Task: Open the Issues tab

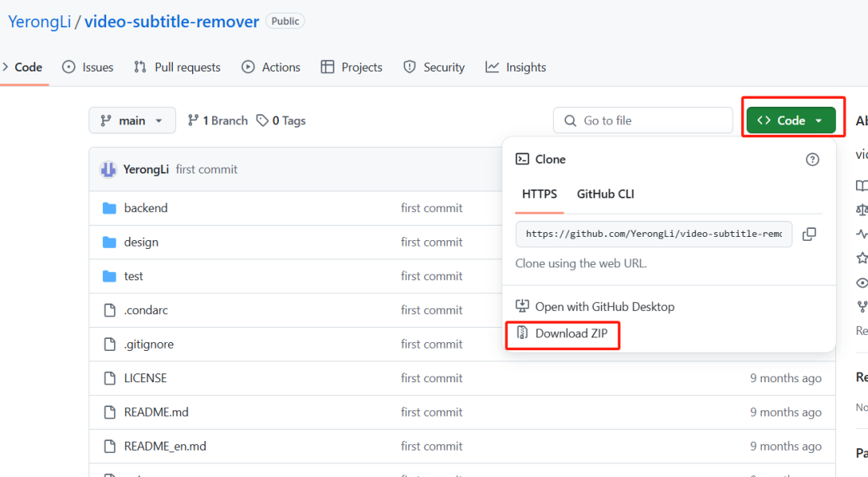Action: (x=88, y=67)
